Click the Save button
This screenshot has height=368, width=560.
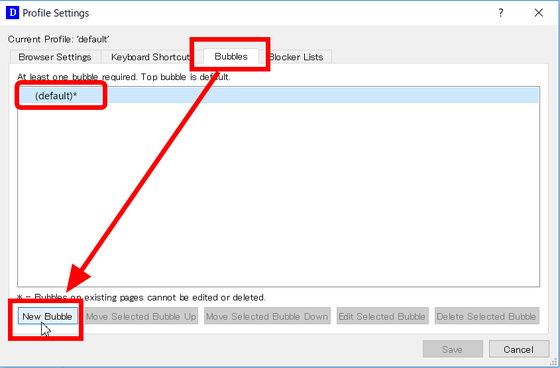pos(452,349)
